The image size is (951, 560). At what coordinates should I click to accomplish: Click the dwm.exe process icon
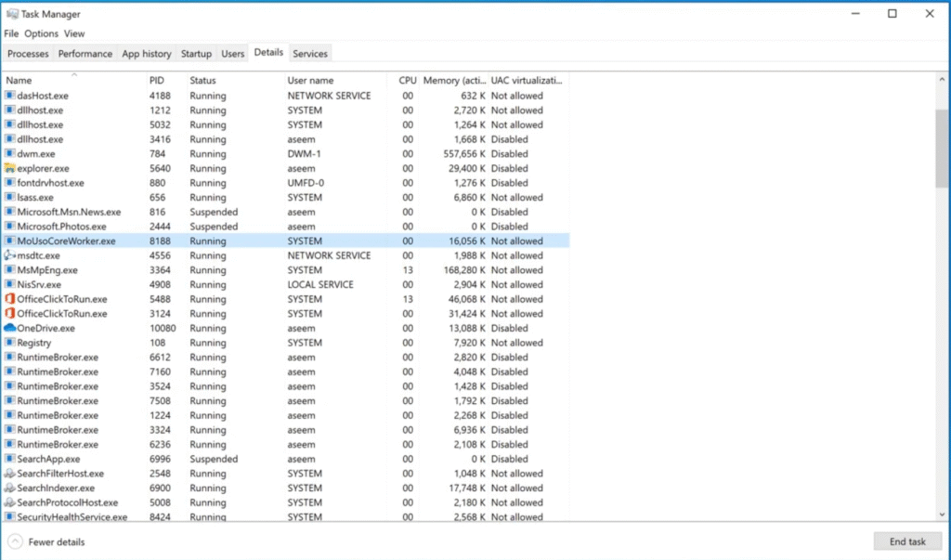[x=10, y=153]
